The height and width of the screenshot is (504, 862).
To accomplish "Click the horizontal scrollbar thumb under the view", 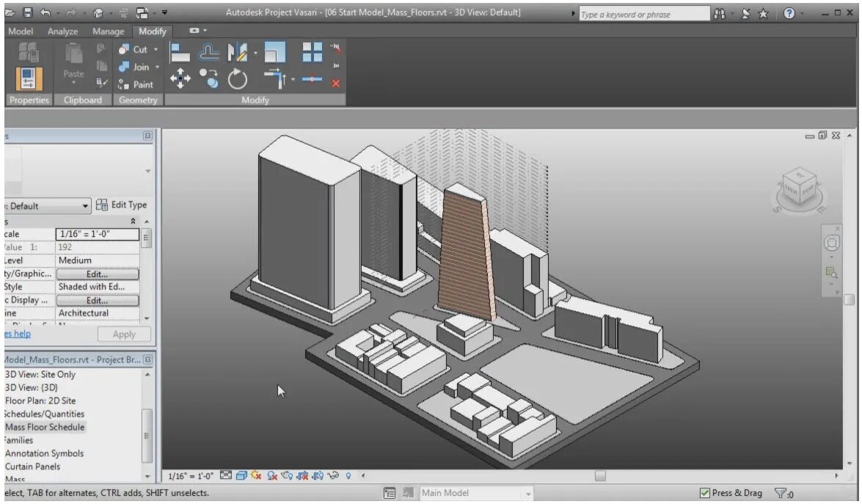I will point(600,475).
